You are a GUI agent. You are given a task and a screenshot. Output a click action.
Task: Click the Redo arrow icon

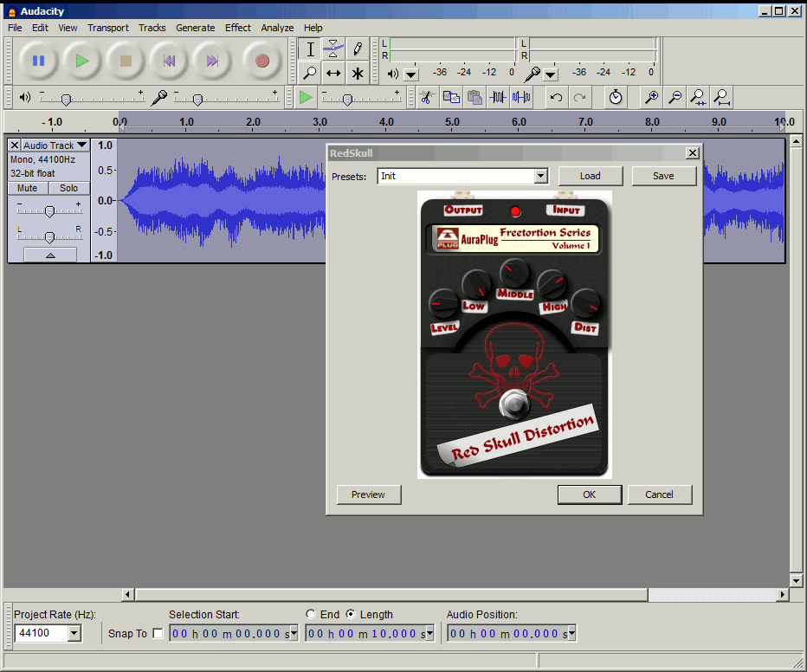(580, 97)
